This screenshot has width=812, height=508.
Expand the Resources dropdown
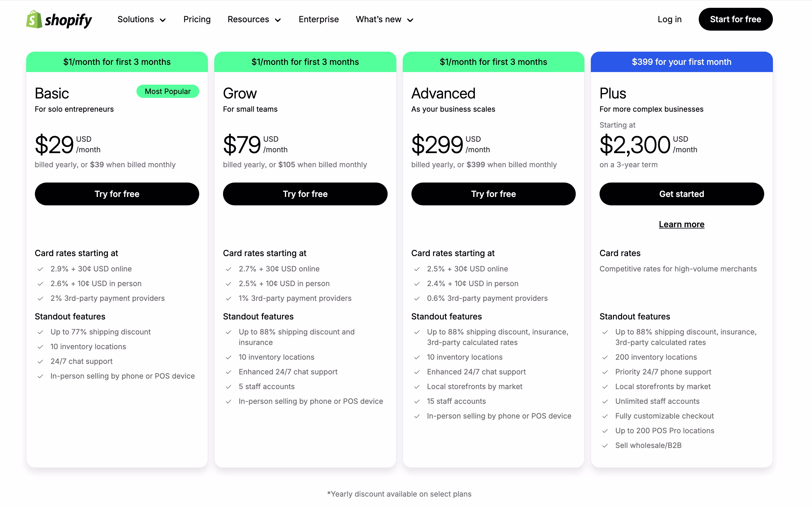click(254, 20)
